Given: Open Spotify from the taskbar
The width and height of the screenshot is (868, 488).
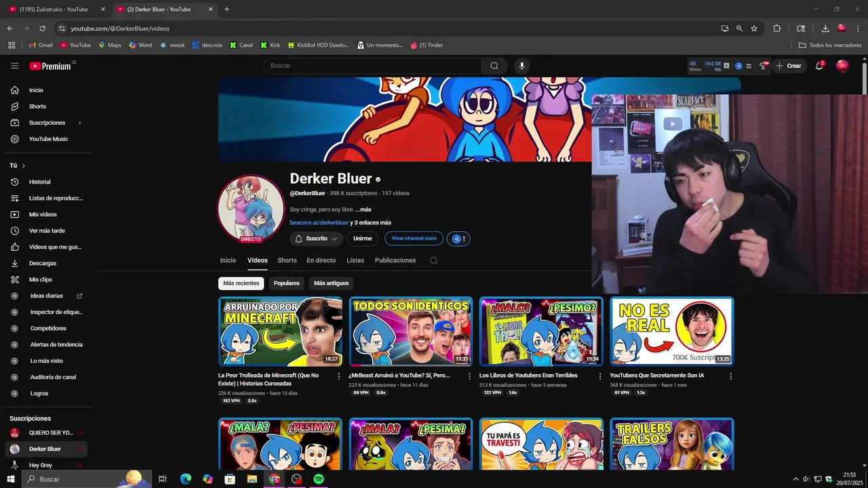Looking at the screenshot, I should coord(319,479).
